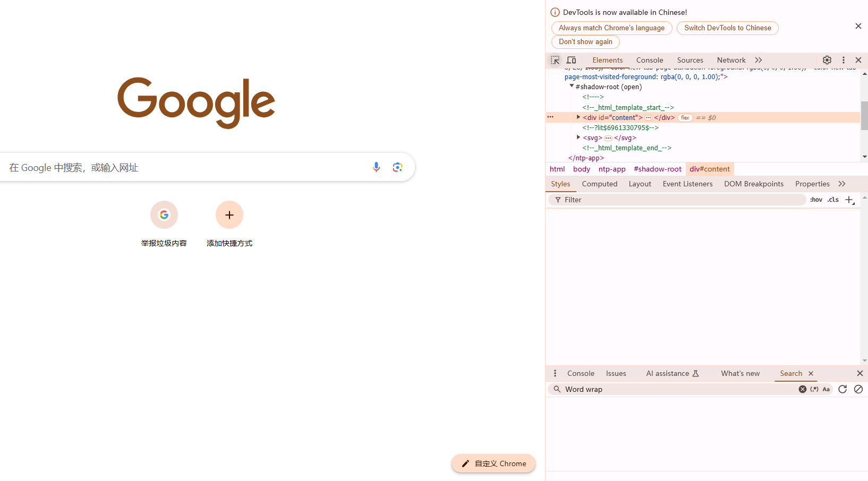The image size is (868, 481).
Task: Add a new style rule plus icon
Action: 849,200
